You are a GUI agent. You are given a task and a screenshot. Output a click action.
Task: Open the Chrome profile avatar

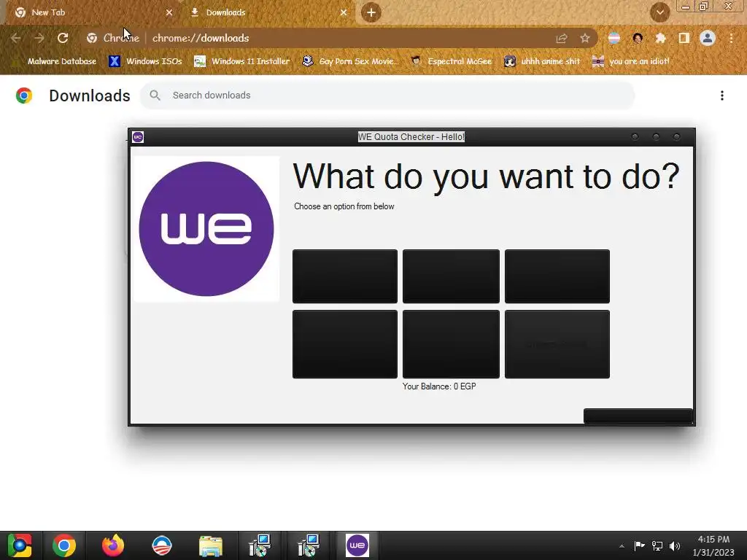click(708, 38)
